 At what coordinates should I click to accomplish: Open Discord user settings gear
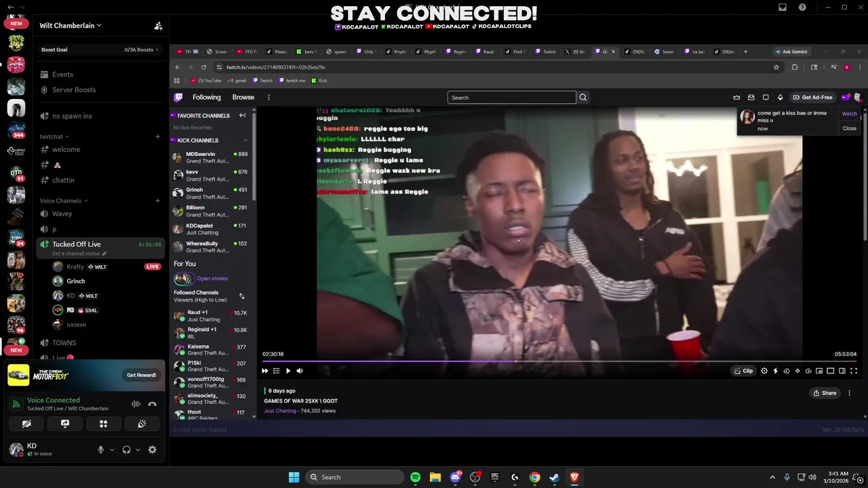(x=153, y=449)
